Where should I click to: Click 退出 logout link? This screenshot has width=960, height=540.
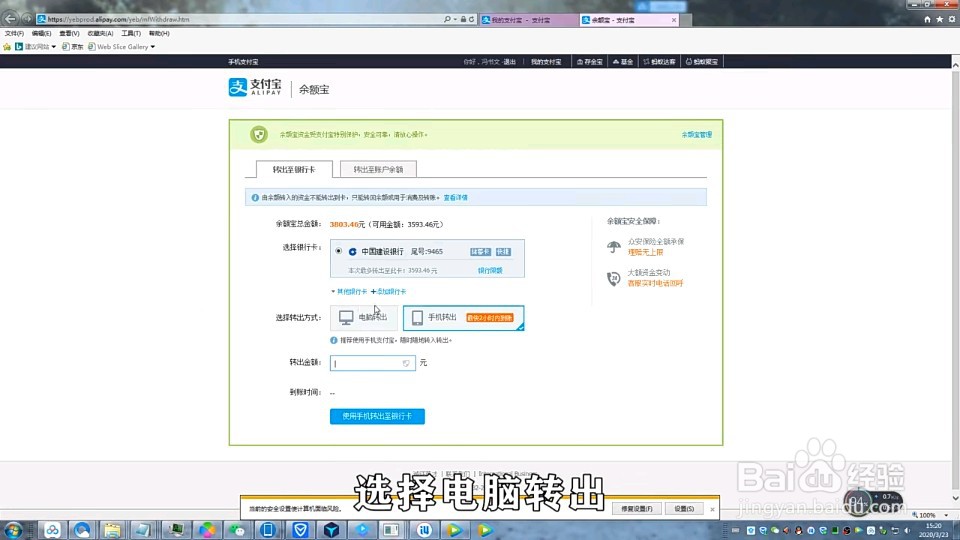point(509,62)
